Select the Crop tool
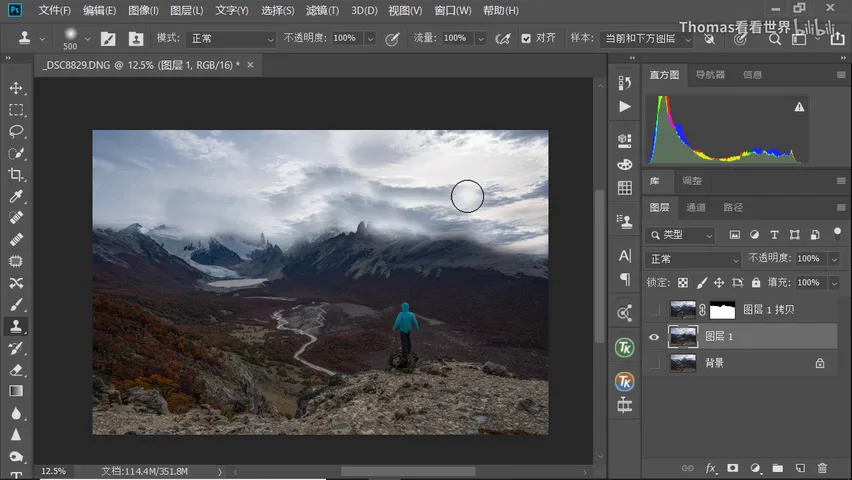This screenshot has width=852, height=480. pos(16,174)
